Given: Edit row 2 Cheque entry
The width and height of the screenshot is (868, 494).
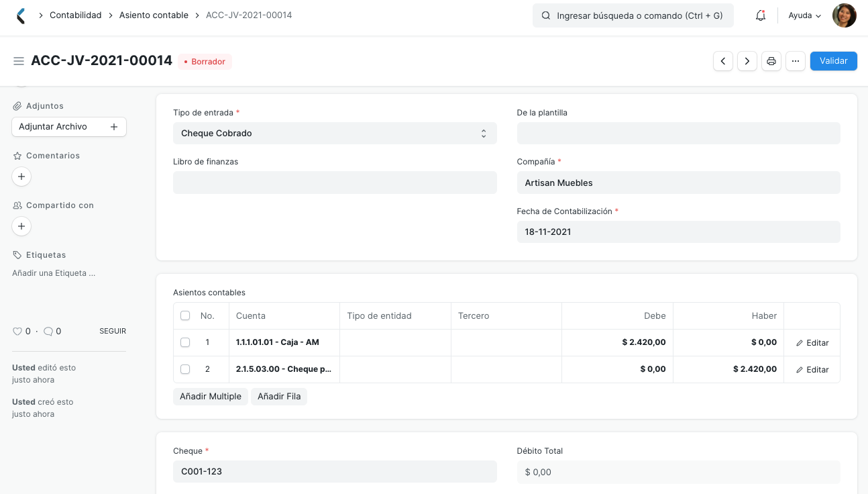Looking at the screenshot, I should coord(812,370).
